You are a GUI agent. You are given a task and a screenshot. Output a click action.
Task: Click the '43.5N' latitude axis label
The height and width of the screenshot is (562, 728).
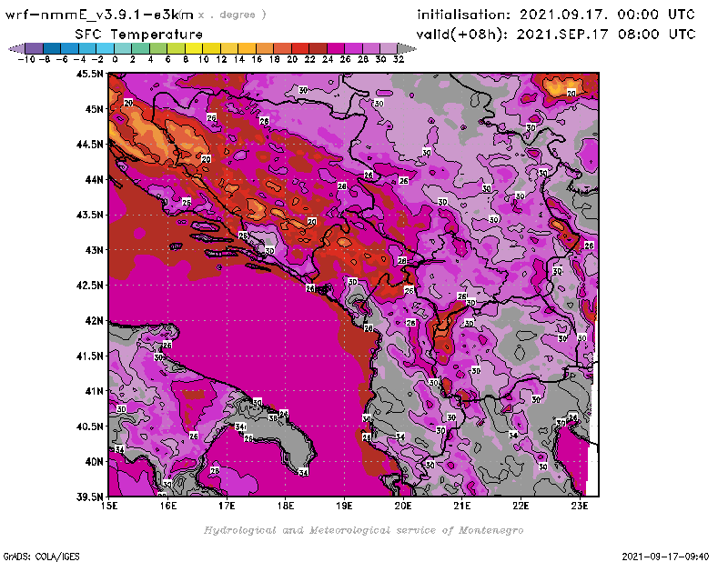coord(90,215)
